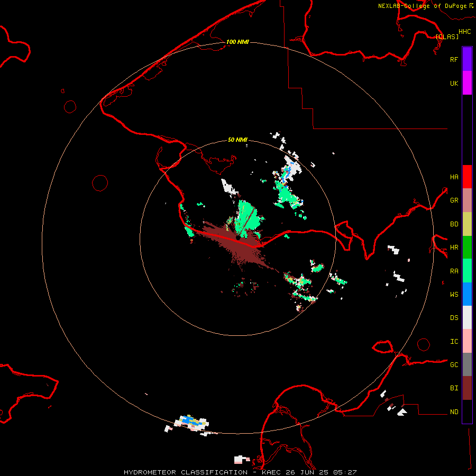Click the KAEC radar station identifier
476x476 pixels.
point(271,472)
